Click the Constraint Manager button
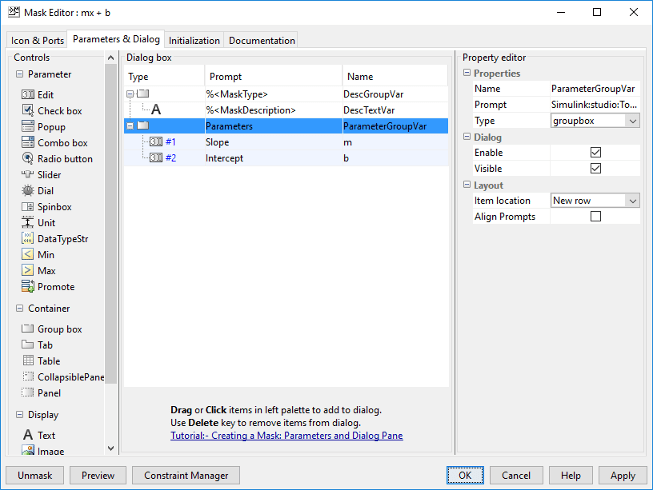 (185, 475)
